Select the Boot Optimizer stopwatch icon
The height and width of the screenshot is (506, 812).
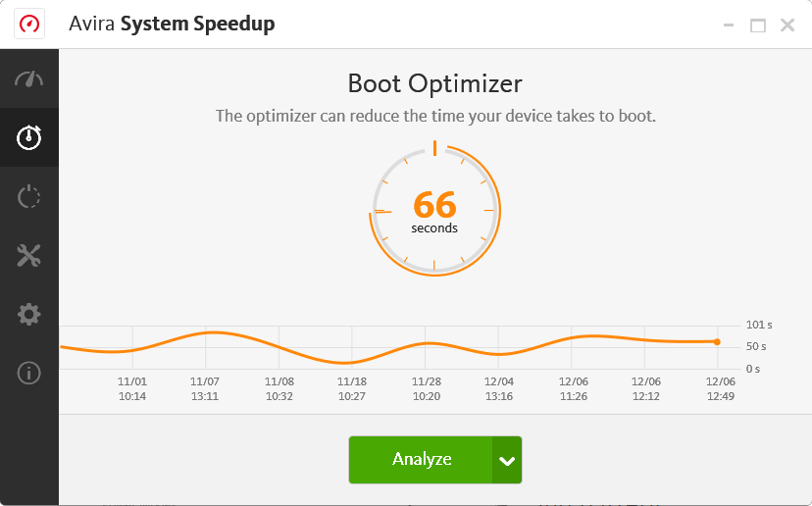[x=29, y=137]
